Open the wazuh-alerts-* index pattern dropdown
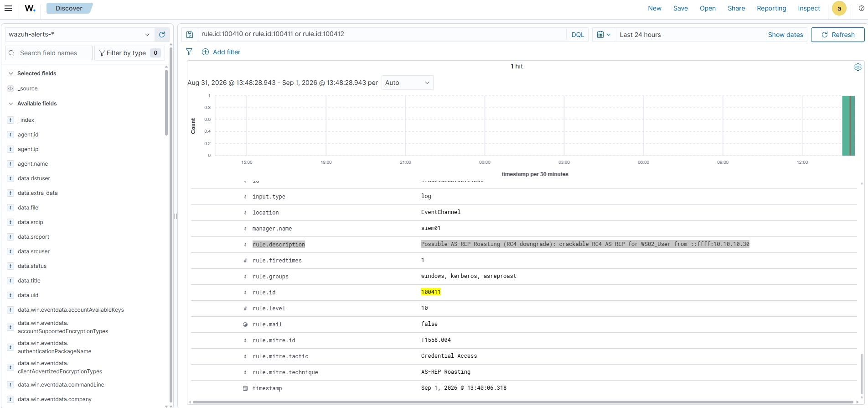This screenshot has height=408, width=868. [79, 35]
